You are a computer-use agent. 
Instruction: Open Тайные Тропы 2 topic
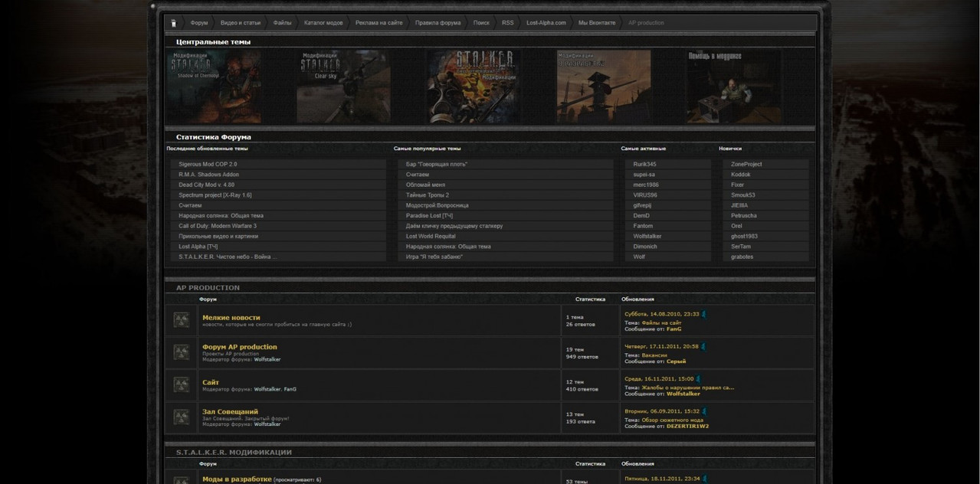(x=428, y=195)
